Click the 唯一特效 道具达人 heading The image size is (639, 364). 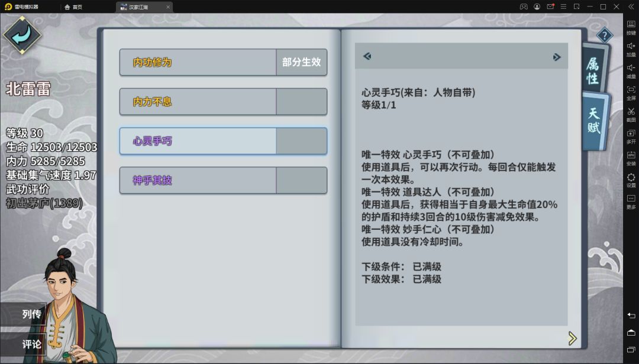428,192
